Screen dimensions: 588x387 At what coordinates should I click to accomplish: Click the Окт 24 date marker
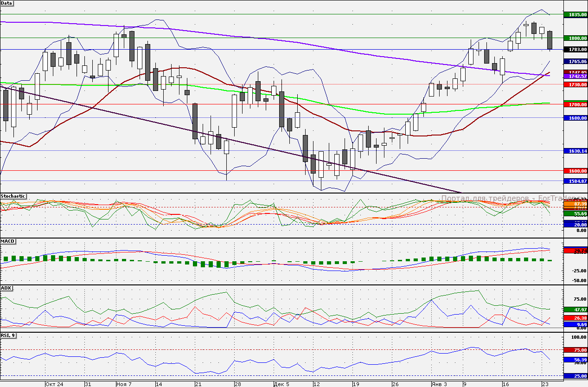54,384
